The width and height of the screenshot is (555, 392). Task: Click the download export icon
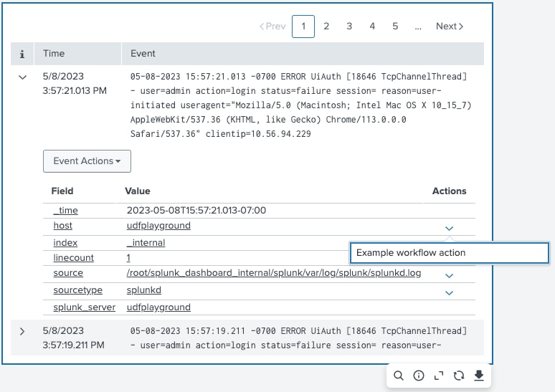(x=479, y=376)
